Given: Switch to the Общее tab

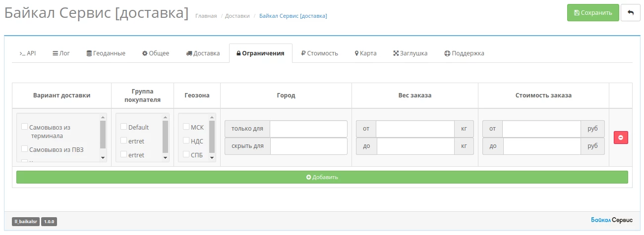Looking at the screenshot, I should [156, 53].
